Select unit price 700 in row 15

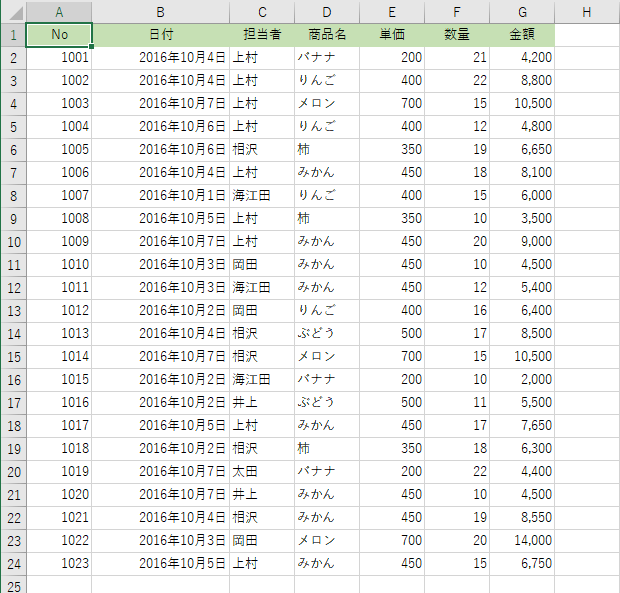pos(392,357)
